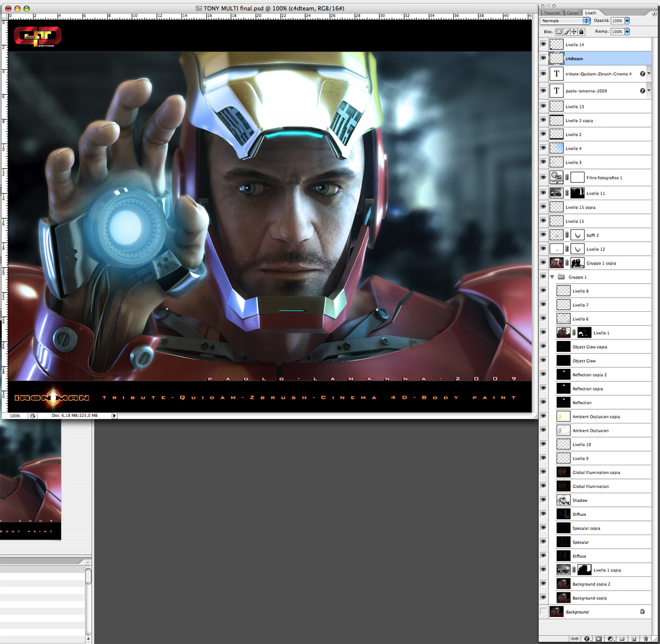Open the status bar info popup arrow
The height and width of the screenshot is (644, 660).
114,416
